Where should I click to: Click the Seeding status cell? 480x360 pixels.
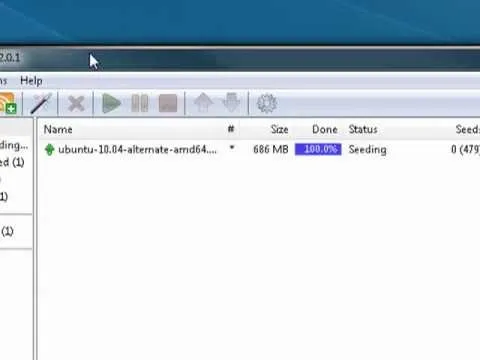[368, 150]
